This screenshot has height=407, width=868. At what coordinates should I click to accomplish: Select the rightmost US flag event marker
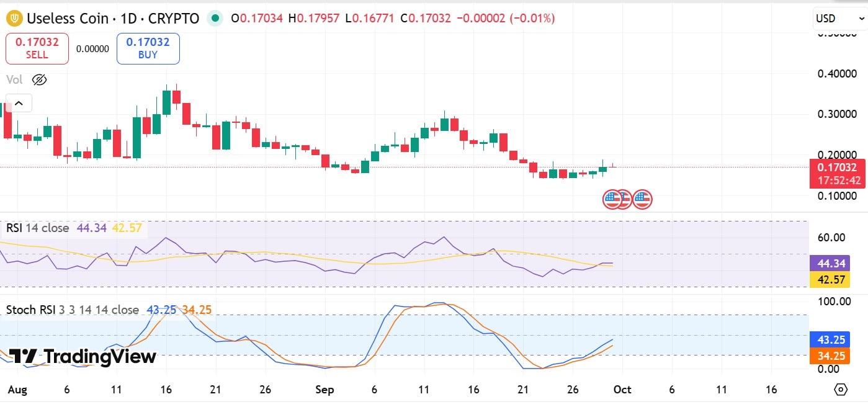(642, 199)
